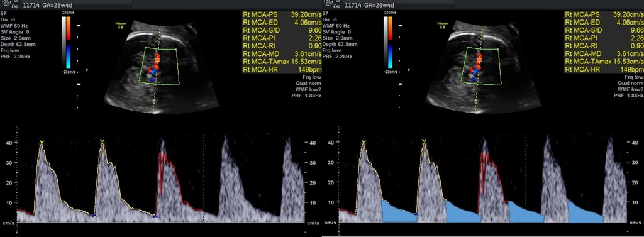Click 'Depth 63.8mm' setting in right image

(x=340, y=44)
